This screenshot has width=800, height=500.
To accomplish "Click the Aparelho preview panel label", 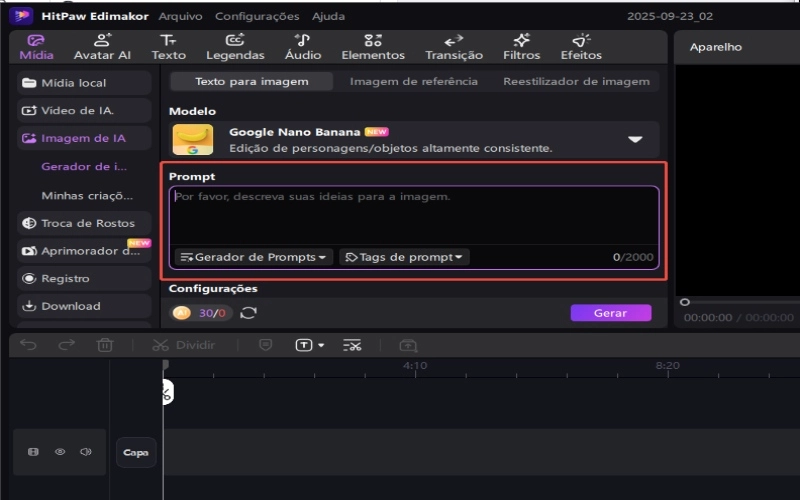I will (x=716, y=47).
